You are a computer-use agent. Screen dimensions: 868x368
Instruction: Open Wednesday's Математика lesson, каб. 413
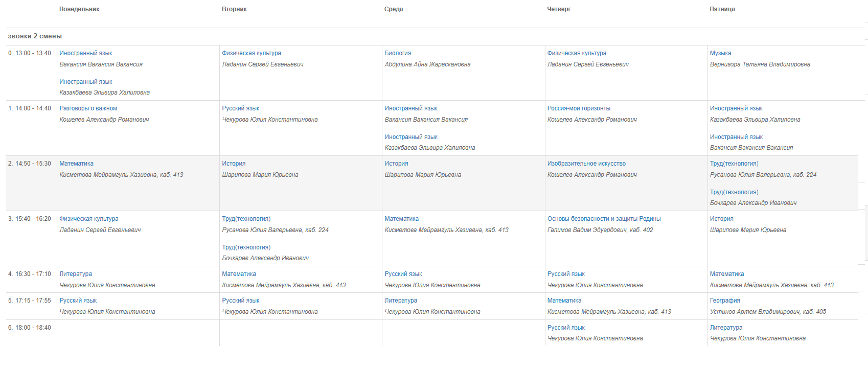401,219
